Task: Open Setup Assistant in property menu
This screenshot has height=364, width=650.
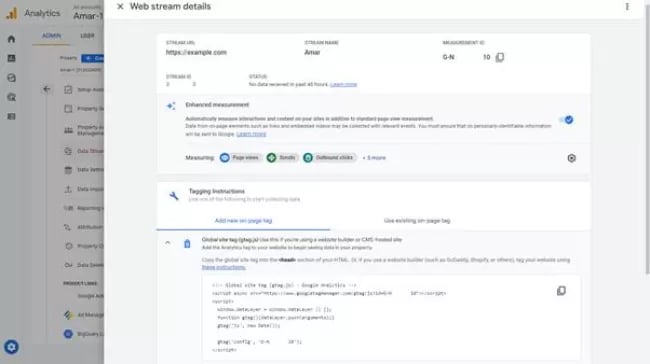Action: click(83, 90)
